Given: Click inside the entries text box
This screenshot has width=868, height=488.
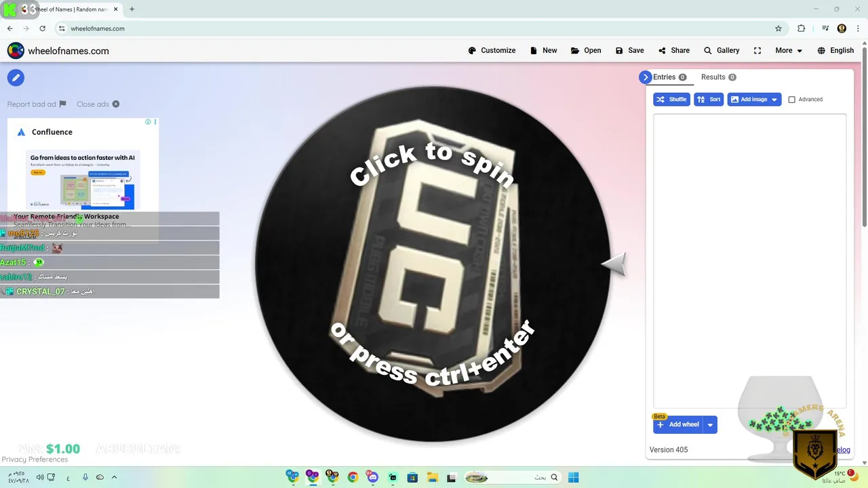Looking at the screenshot, I should (x=749, y=261).
